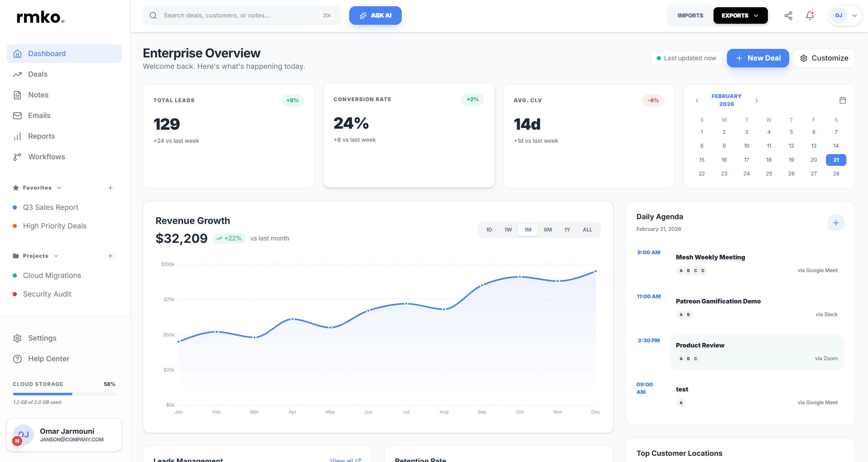Open the notifications bell
Viewport: 868px width, 462px height.
pos(810,15)
